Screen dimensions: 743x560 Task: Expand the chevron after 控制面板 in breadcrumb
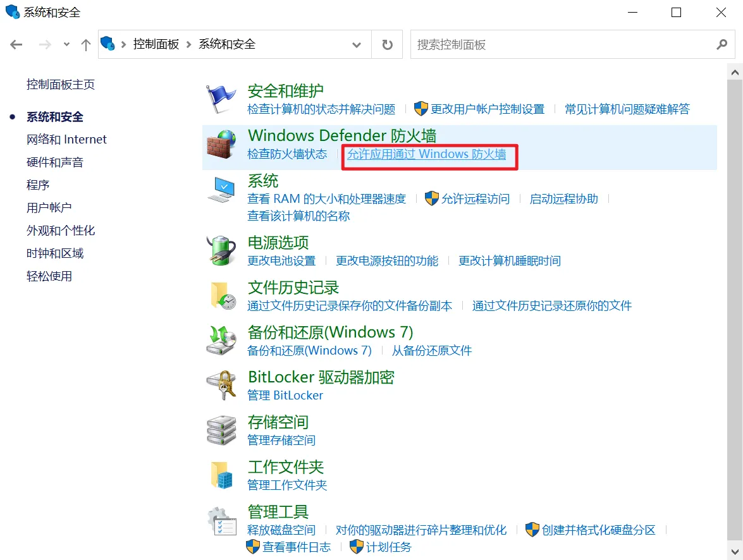coord(188,44)
